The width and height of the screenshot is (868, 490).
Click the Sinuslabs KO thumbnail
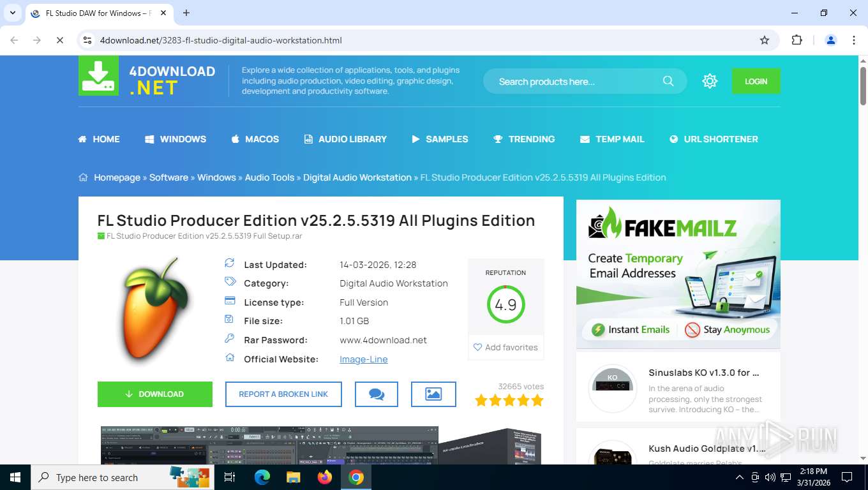[612, 389]
